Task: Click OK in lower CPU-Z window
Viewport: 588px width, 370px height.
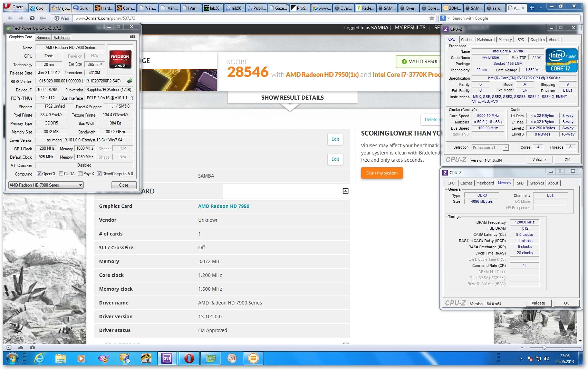Action: (566, 303)
